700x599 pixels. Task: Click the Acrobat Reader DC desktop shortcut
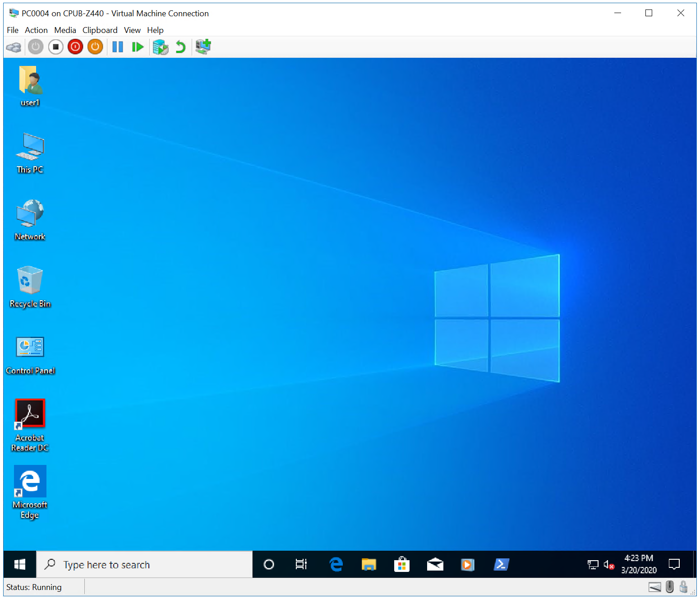[x=30, y=413]
